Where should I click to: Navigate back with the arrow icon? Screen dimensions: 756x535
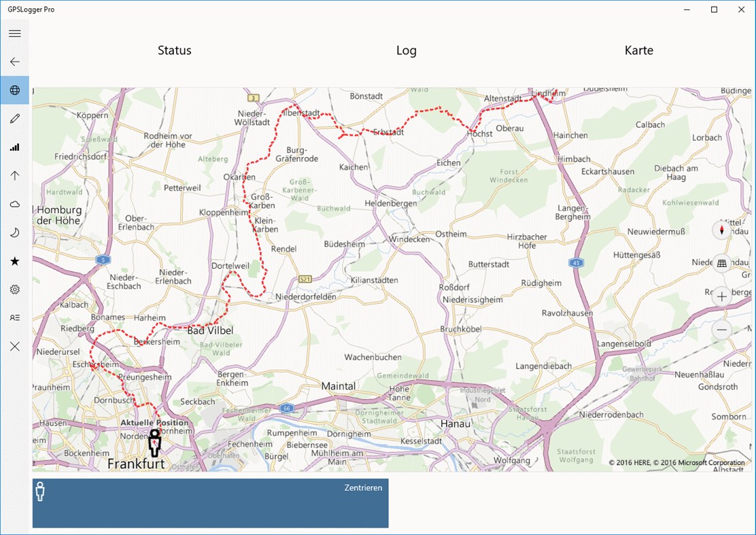point(15,61)
